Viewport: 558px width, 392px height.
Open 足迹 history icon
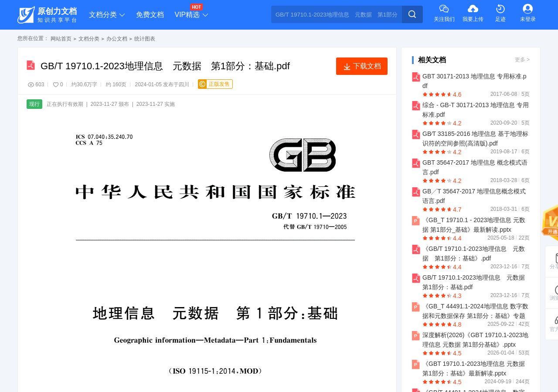pyautogui.click(x=500, y=9)
